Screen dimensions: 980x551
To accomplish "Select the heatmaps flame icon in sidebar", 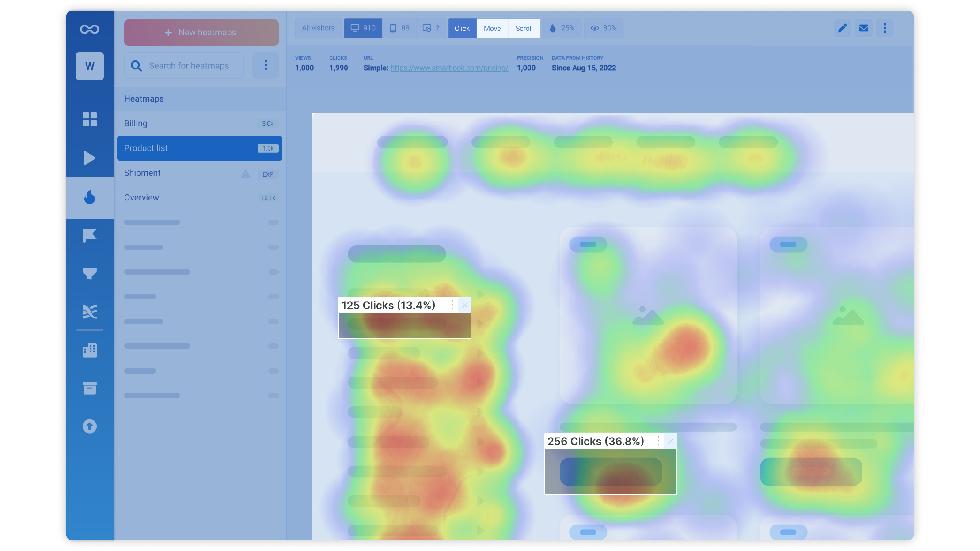I will tap(89, 197).
